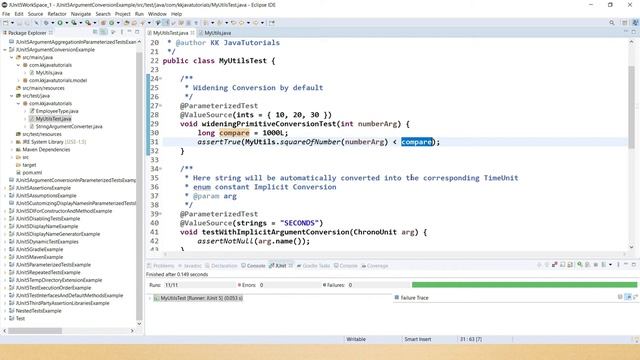Switch to the Gradle Tasks tab
640x360 pixels.
(313, 266)
